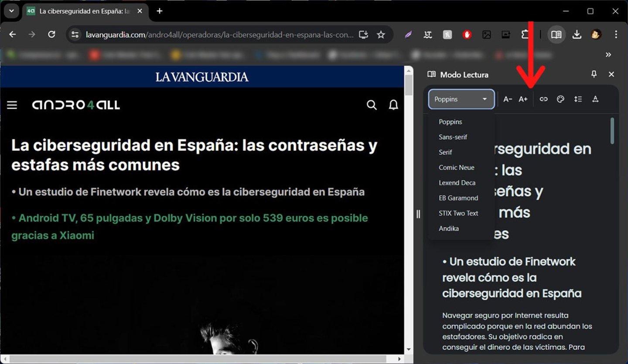Click the side panel divider handle
This screenshot has width=628, height=364.
pos(418,214)
